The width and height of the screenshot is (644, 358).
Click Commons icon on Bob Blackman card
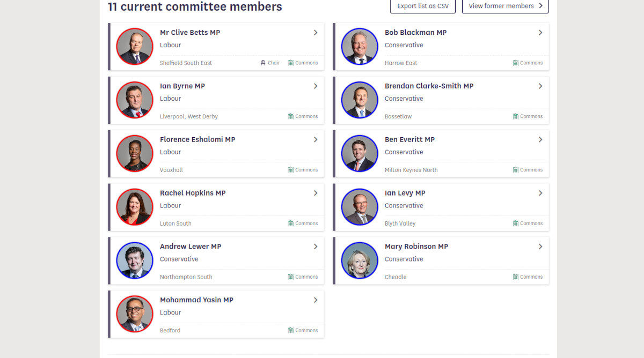coord(516,63)
